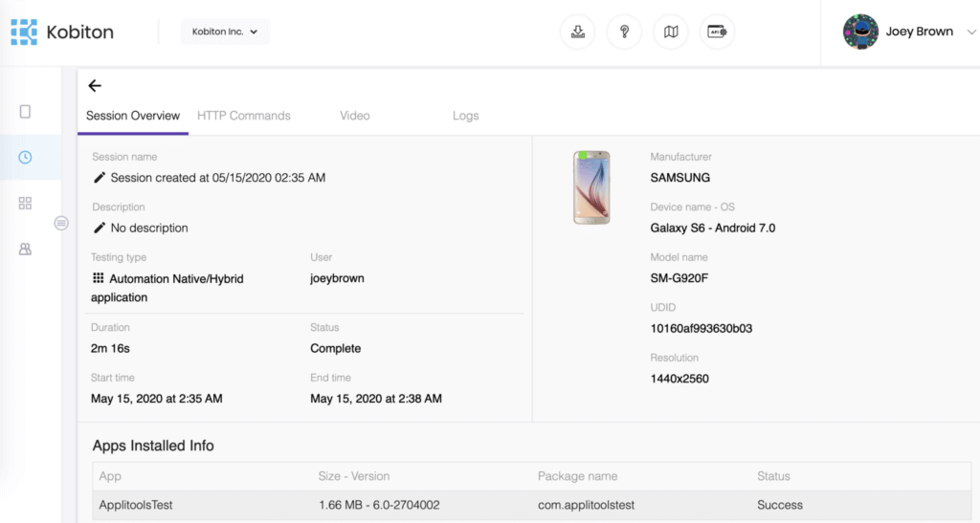The width and height of the screenshot is (980, 523).
Task: Open the download icon in top bar
Action: [x=577, y=32]
